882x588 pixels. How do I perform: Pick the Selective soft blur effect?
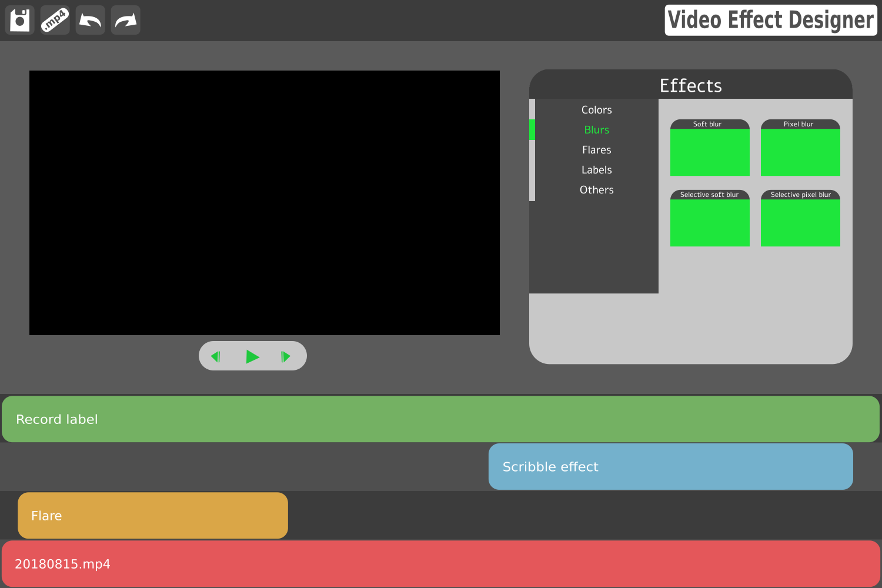click(710, 218)
